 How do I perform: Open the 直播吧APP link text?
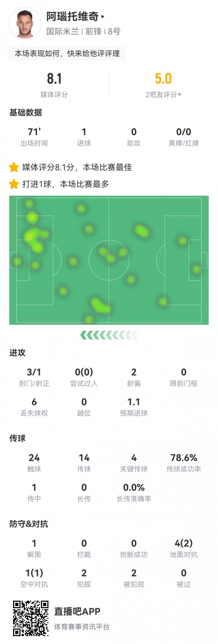coord(77,611)
